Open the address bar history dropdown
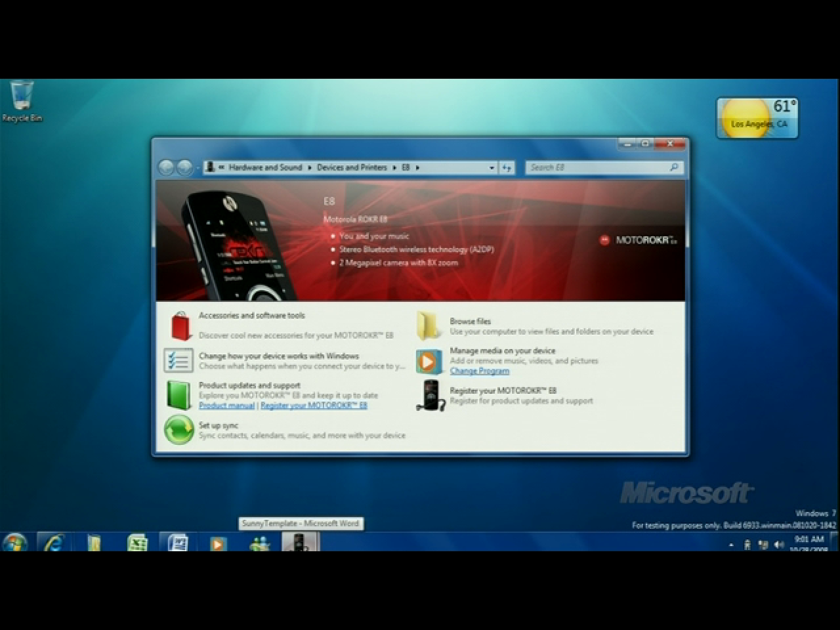 (x=492, y=167)
